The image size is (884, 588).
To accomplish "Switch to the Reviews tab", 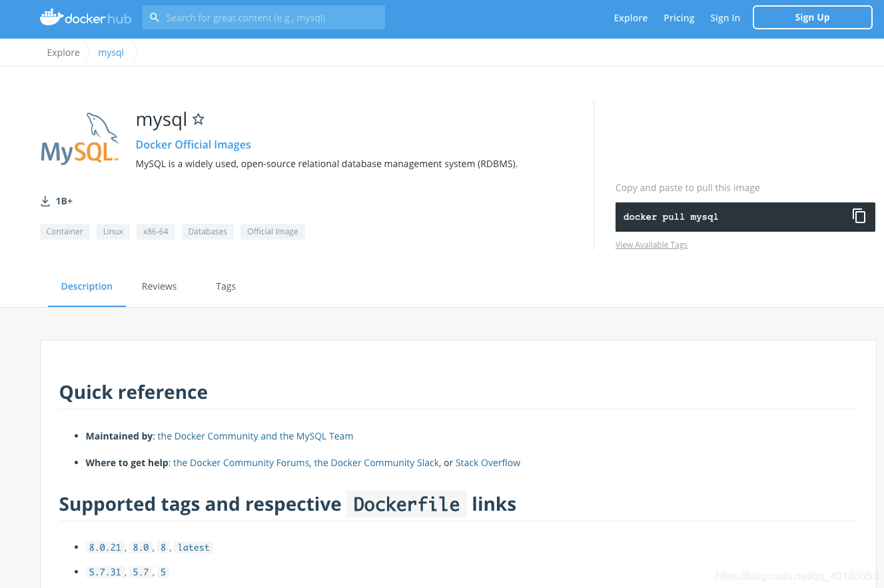I will pos(159,286).
